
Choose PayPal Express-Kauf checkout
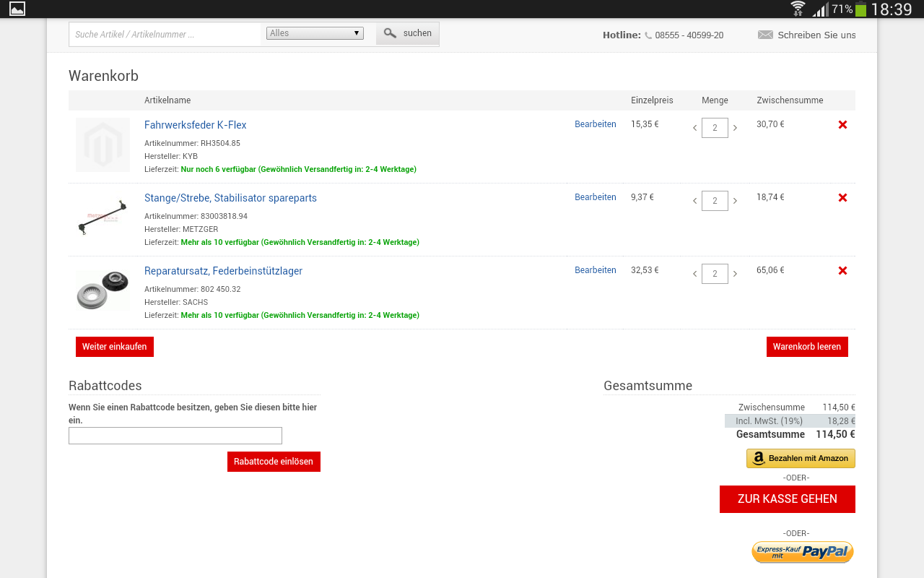[802, 552]
